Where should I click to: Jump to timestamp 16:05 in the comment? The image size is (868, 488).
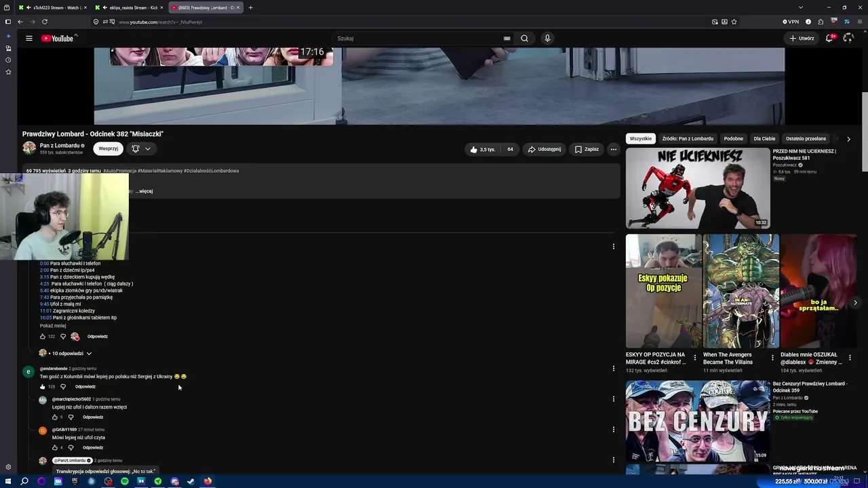coord(45,318)
